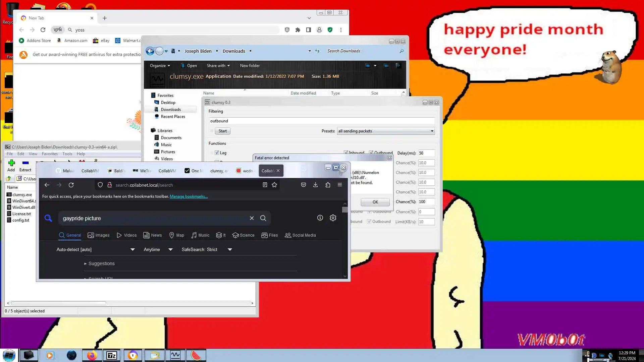Open Firefox downloads arrow icon
Viewport: 644px width, 362px height.
pyautogui.click(x=315, y=185)
